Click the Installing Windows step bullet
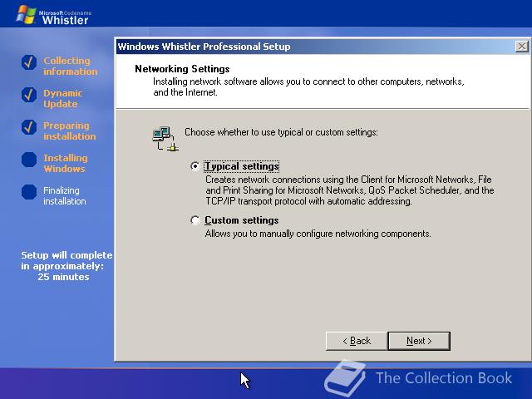This screenshot has width=532, height=399. 29,160
